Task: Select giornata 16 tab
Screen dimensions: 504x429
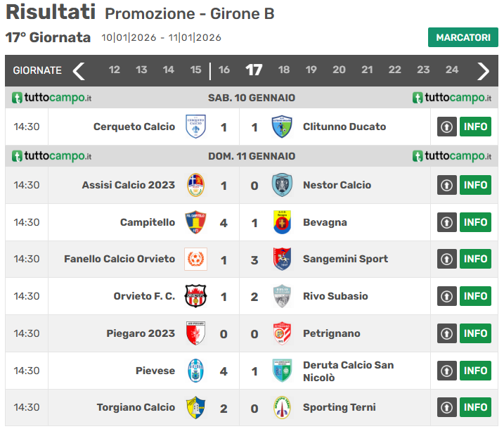Action: pos(224,70)
